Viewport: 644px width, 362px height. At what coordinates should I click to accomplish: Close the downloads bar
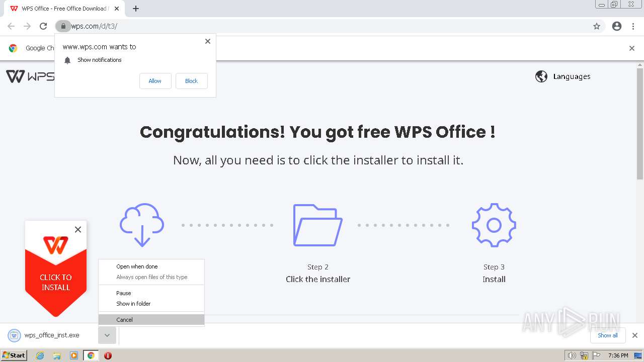point(635,335)
